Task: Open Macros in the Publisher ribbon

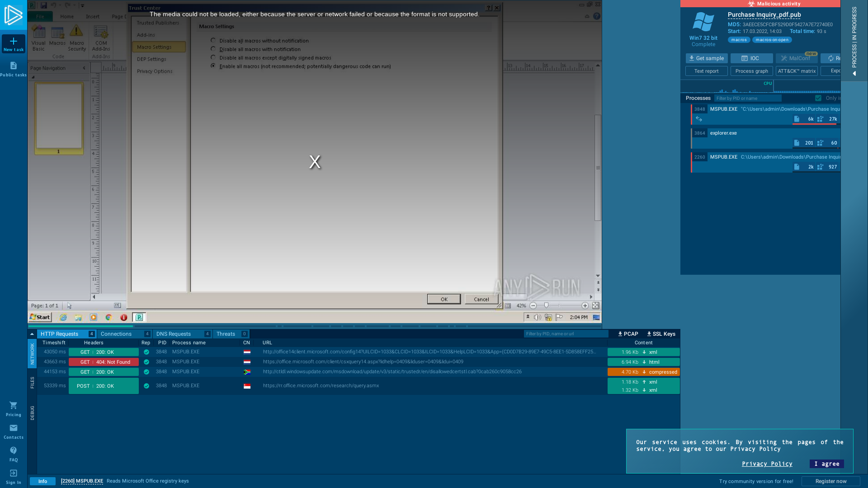Action: point(57,36)
